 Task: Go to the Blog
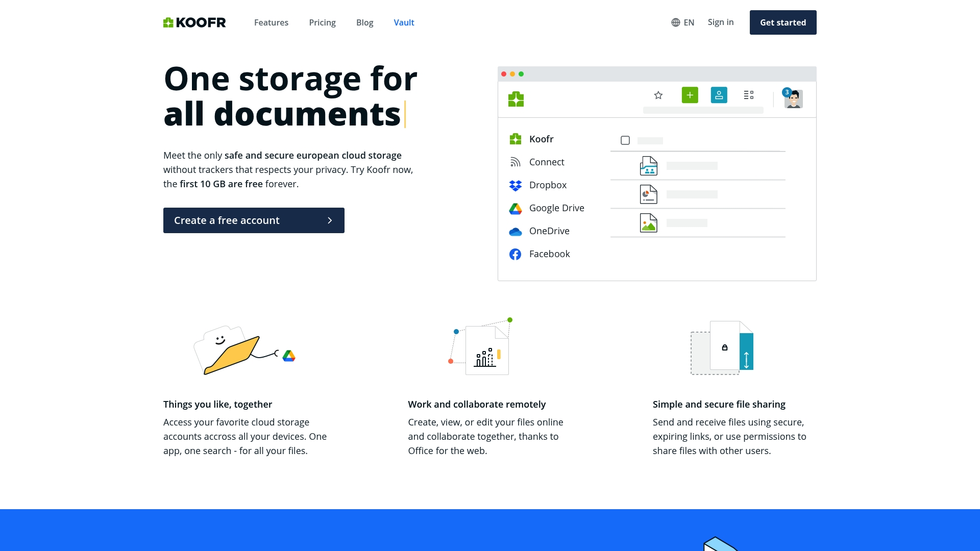click(x=364, y=22)
